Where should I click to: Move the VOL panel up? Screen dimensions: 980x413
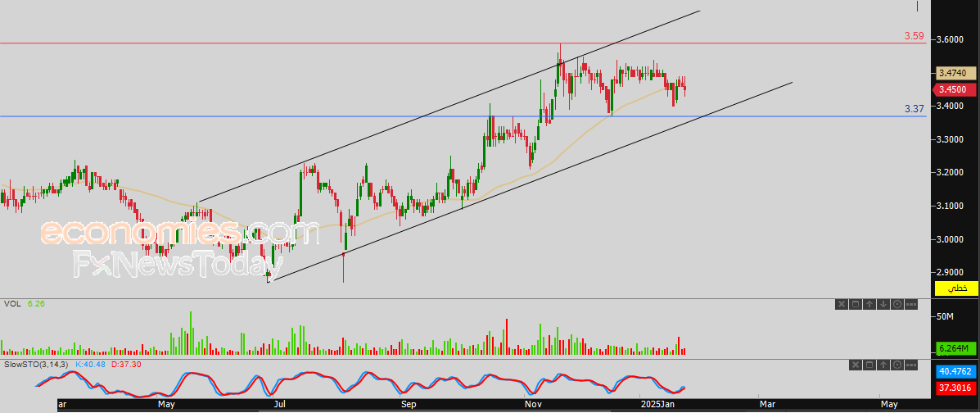(x=869, y=304)
